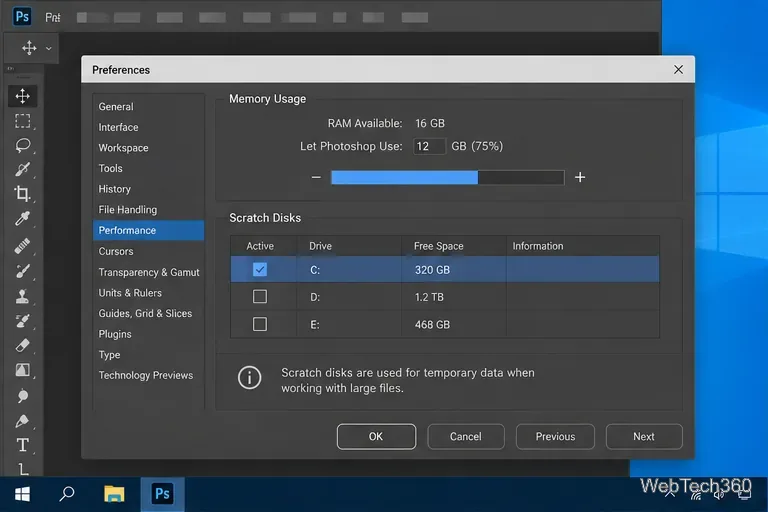Click the memory usage slider bar

pos(448,177)
